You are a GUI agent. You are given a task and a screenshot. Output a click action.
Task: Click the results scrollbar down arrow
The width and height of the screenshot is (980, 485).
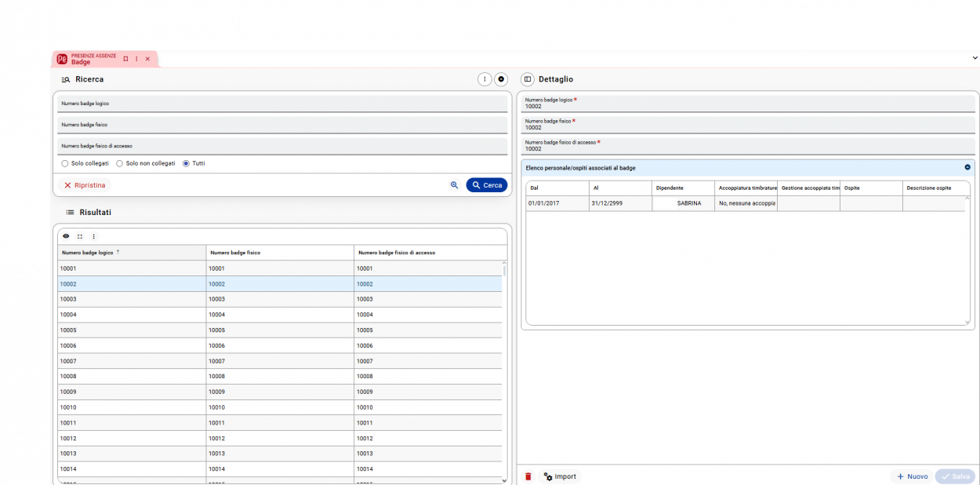504,480
